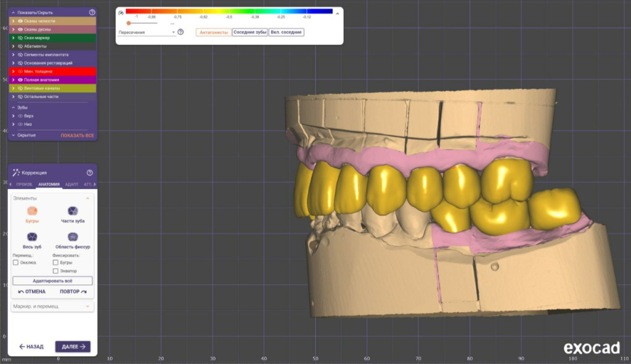Click the help icon in Показать/Скрыть header
The height and width of the screenshot is (364, 631).
(x=92, y=12)
